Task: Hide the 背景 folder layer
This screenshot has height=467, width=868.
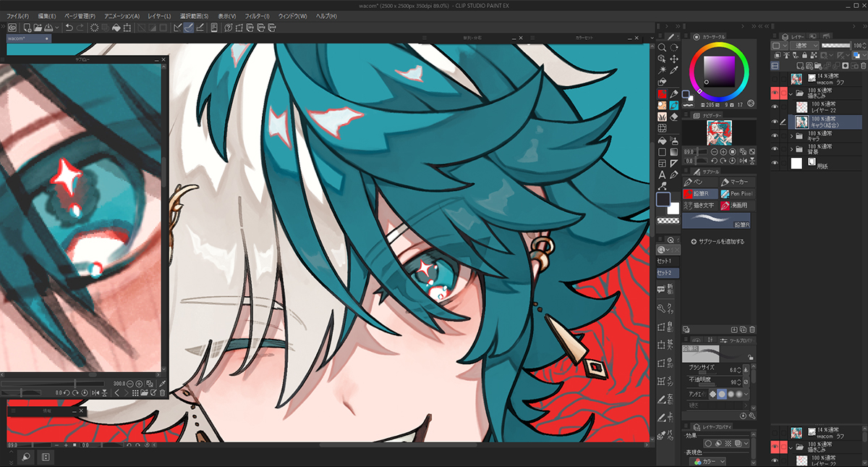Action: (775, 149)
